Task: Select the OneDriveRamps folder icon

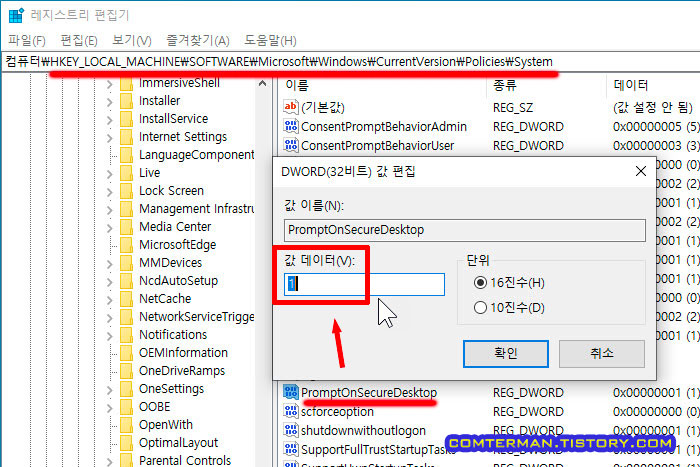Action: pos(126,371)
